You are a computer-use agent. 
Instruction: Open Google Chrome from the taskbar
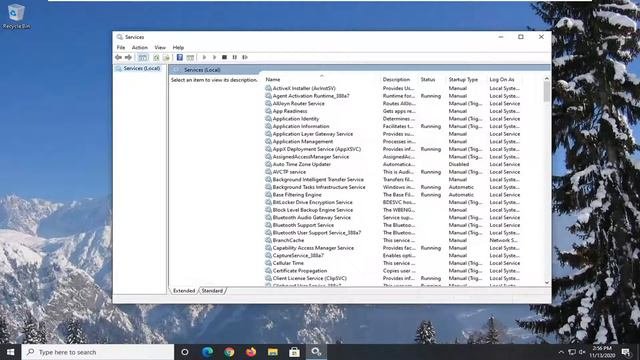point(229,352)
